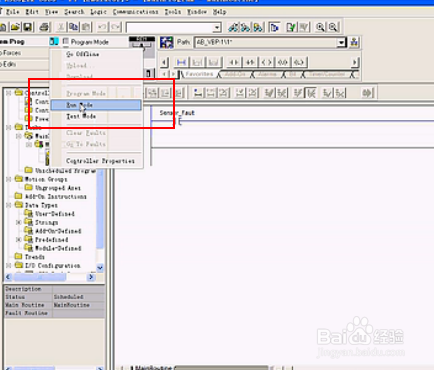The width and height of the screenshot is (434, 370).
Task: Click Who Active icon right of Path
Action: coord(354,42)
